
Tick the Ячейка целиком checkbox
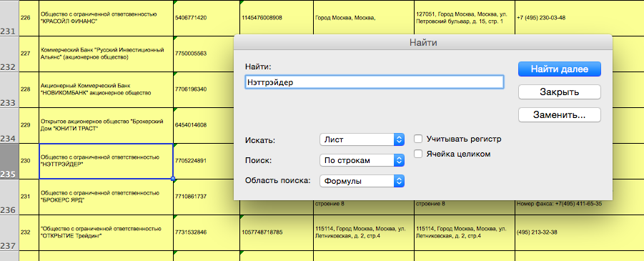coord(418,154)
